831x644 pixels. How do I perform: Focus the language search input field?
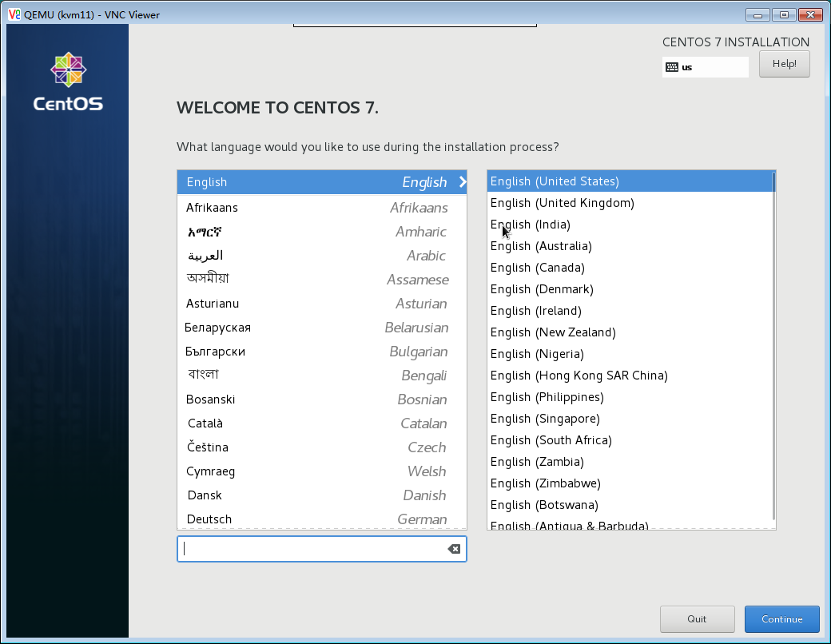point(322,549)
